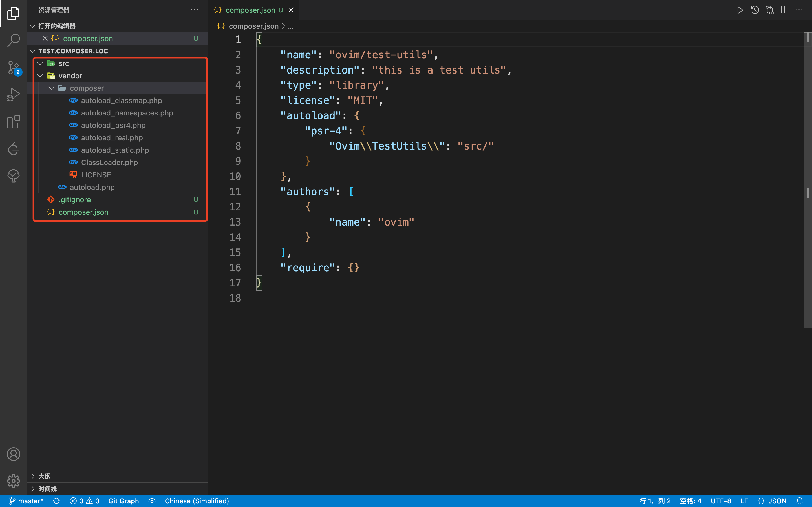Open the file history timeline icon
Screen dimensions: 812x507
coord(754,10)
